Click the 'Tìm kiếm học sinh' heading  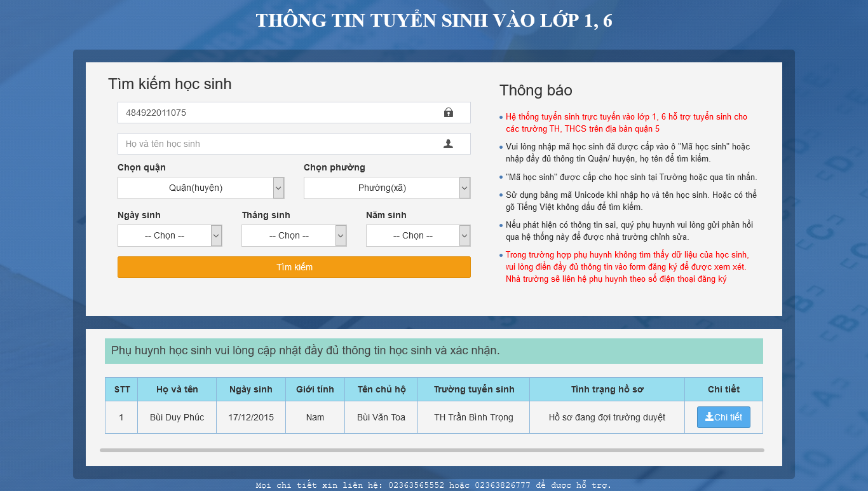coord(170,84)
